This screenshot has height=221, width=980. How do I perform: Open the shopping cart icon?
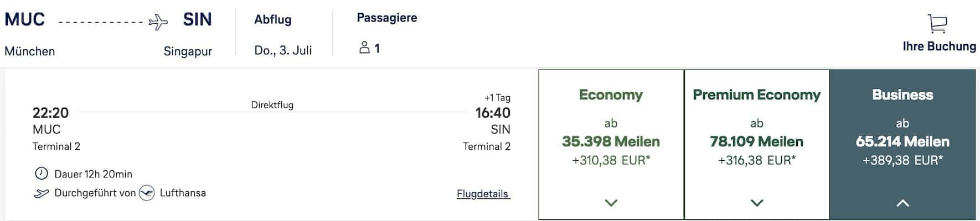pos(937,24)
